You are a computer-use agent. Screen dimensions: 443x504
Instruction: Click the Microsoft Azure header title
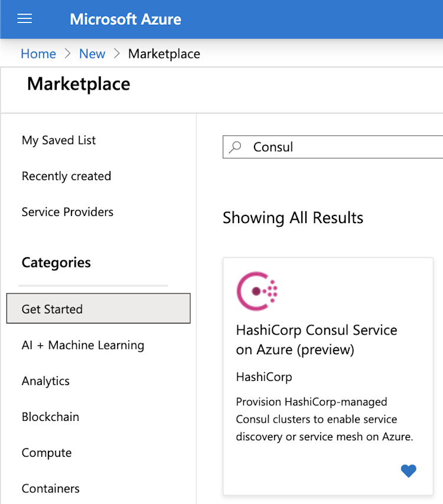coord(125,19)
